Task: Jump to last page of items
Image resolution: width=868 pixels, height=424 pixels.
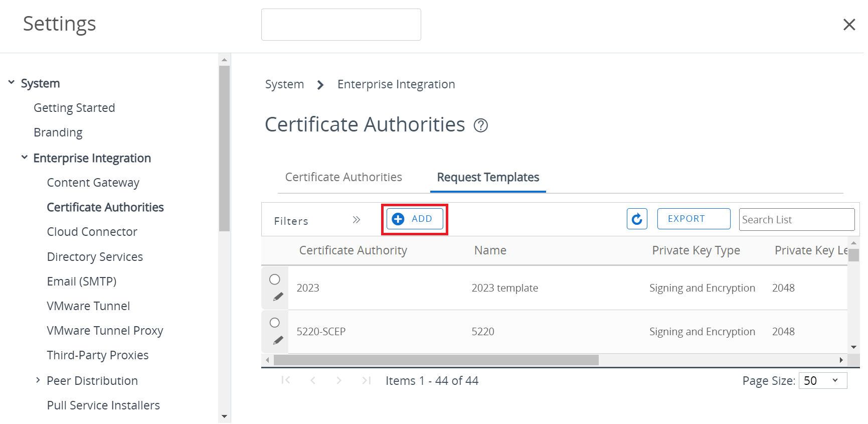Action: 366,381
